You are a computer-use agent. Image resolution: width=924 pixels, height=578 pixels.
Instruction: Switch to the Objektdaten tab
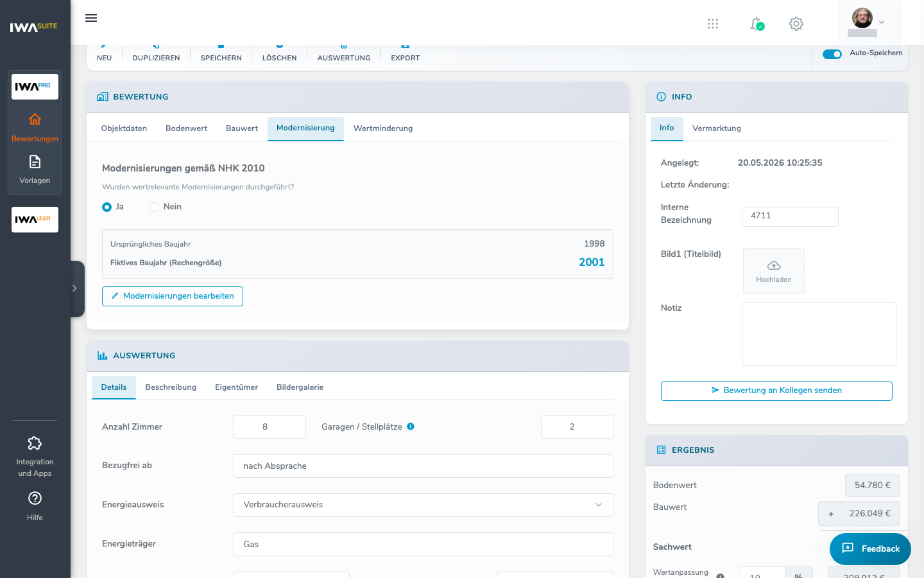(124, 128)
